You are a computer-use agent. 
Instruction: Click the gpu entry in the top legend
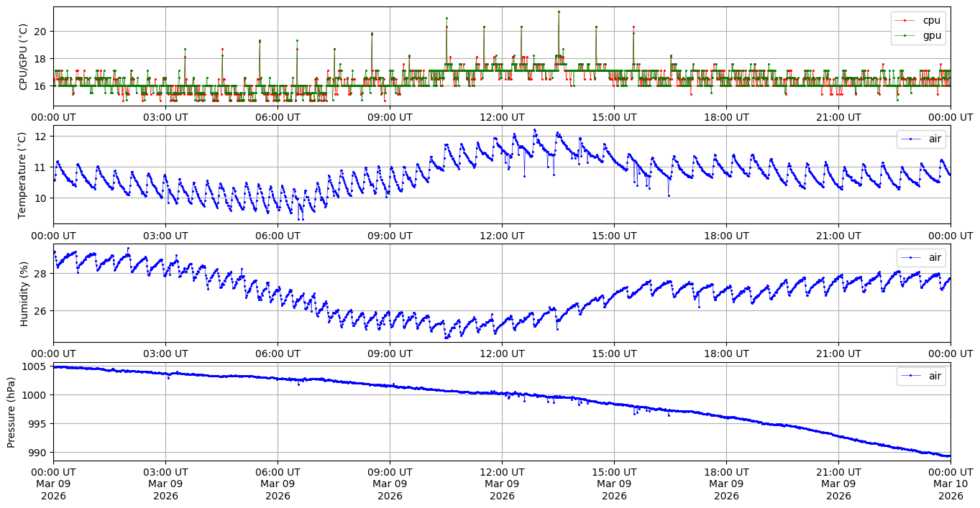coord(931,35)
